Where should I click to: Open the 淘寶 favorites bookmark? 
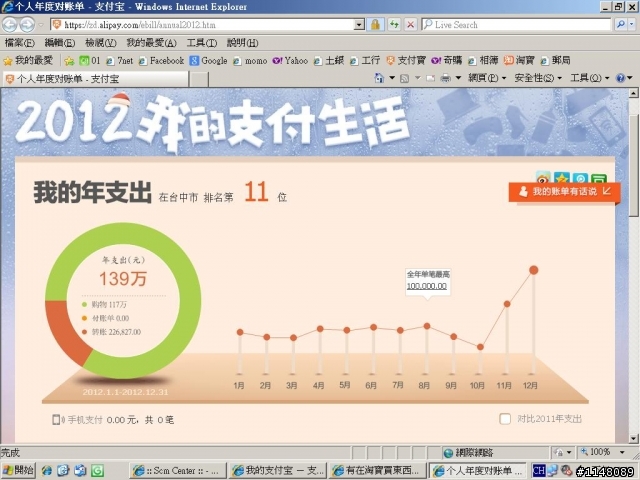point(519,61)
